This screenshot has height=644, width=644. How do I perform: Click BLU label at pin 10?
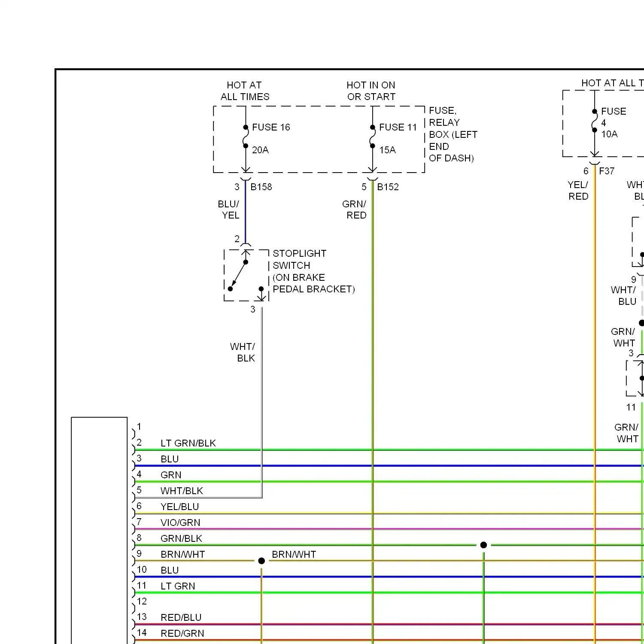pyautogui.click(x=170, y=571)
